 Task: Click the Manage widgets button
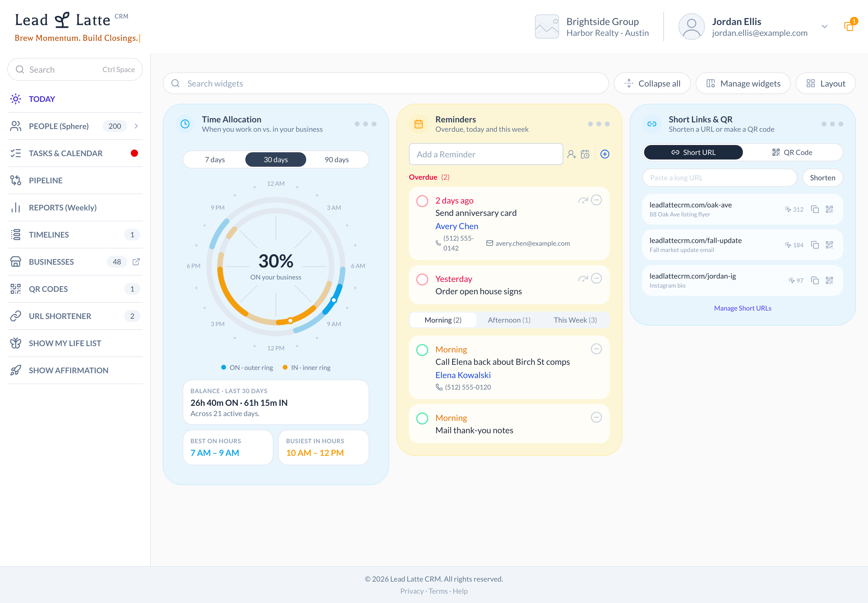743,84
